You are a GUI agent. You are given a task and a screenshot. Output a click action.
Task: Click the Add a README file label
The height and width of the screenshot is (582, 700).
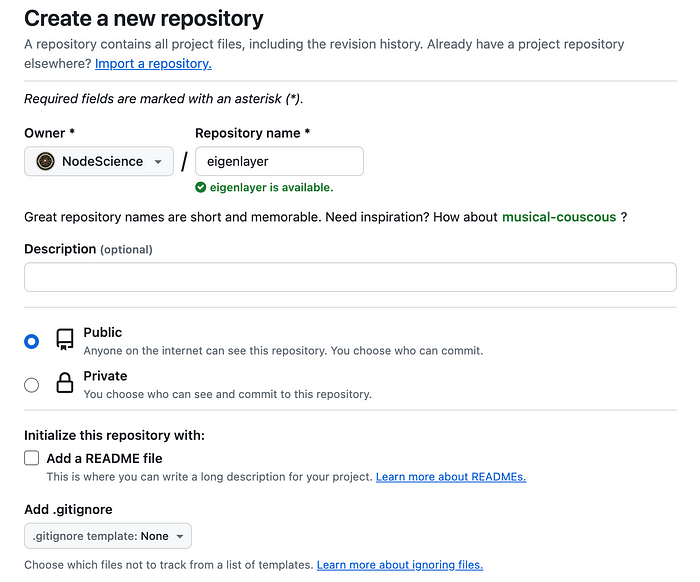click(104, 458)
